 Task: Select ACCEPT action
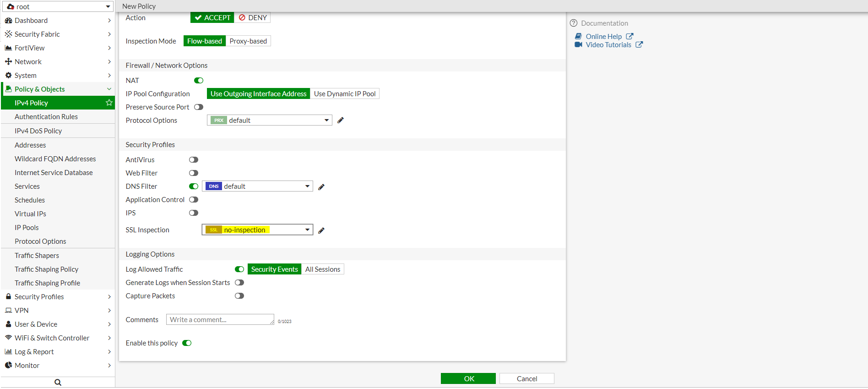click(212, 18)
